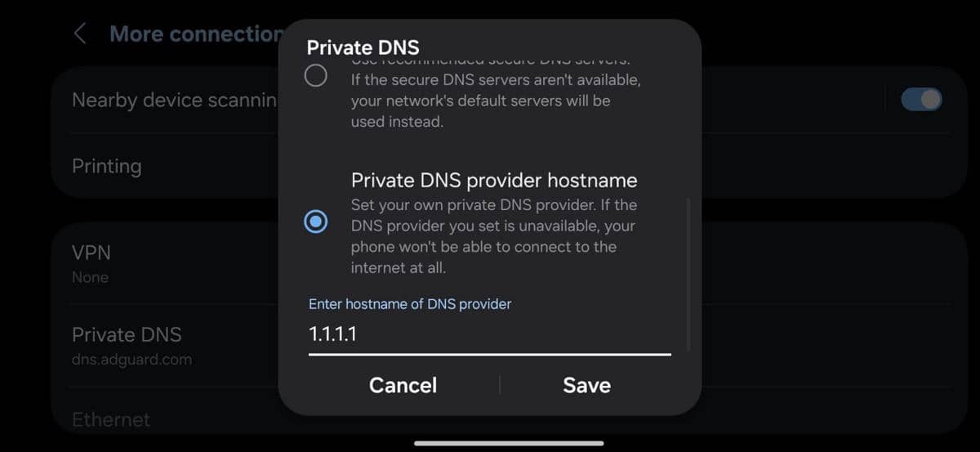Toggle the Nearby device scanning switch
Image resolution: width=980 pixels, height=452 pixels.
(921, 100)
